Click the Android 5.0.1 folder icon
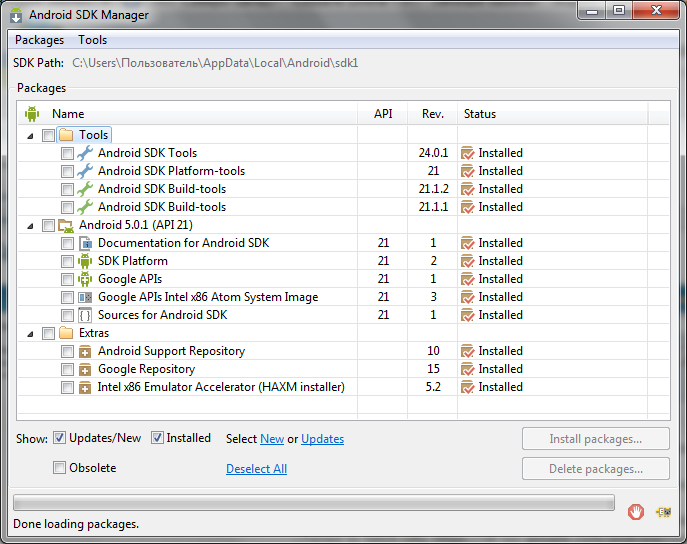687x544 pixels. pos(66,226)
